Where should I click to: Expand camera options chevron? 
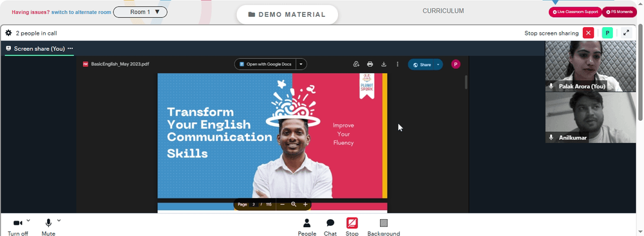[x=28, y=221]
